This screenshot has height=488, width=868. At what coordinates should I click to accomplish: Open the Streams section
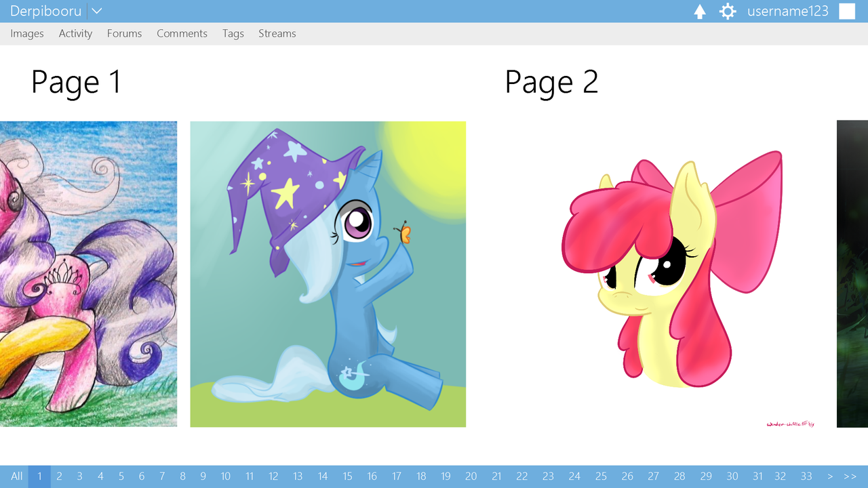point(277,33)
